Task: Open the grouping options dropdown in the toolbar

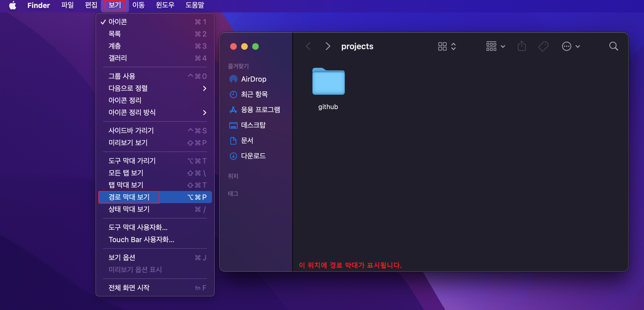Action: pos(495,46)
